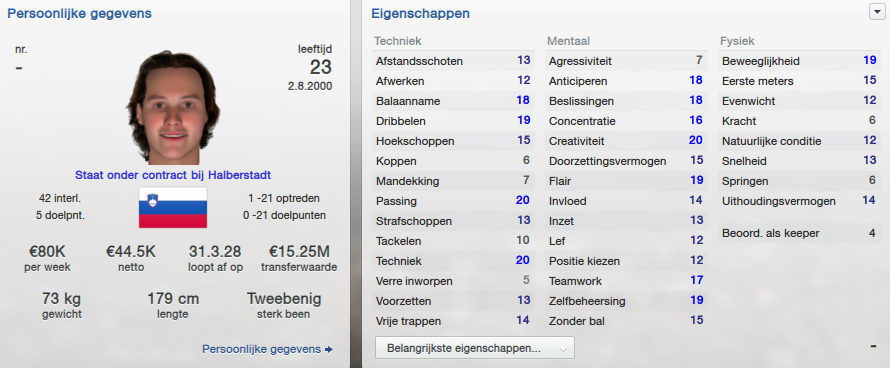Click the Dribbelen attribute row
The image size is (890, 368).
(x=453, y=121)
